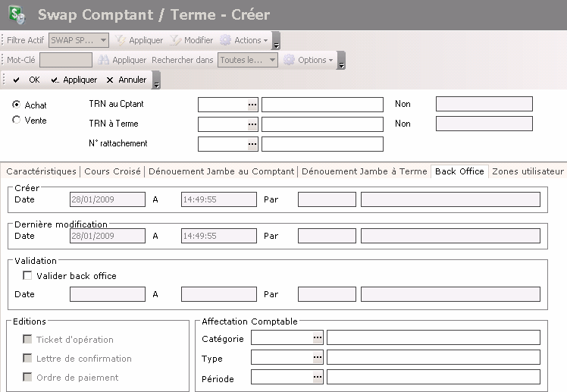Select the Achat radio button
The image size is (567, 392).
[17, 105]
